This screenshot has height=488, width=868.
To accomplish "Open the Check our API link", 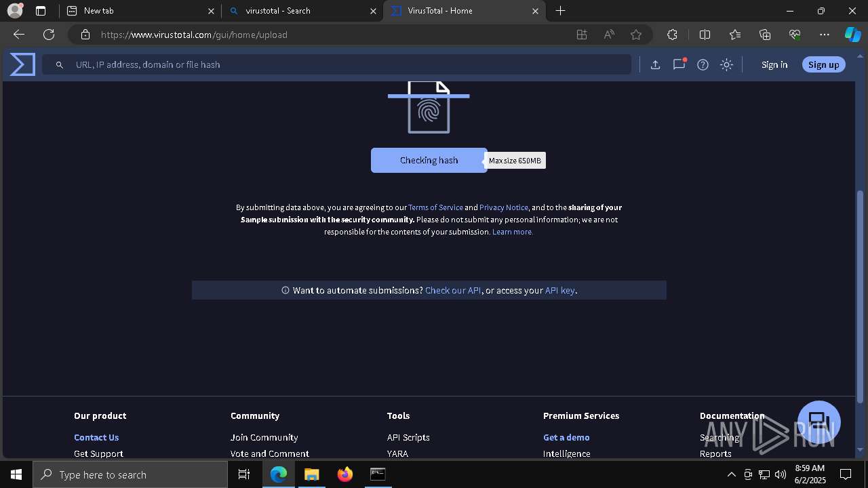I will 453,290.
